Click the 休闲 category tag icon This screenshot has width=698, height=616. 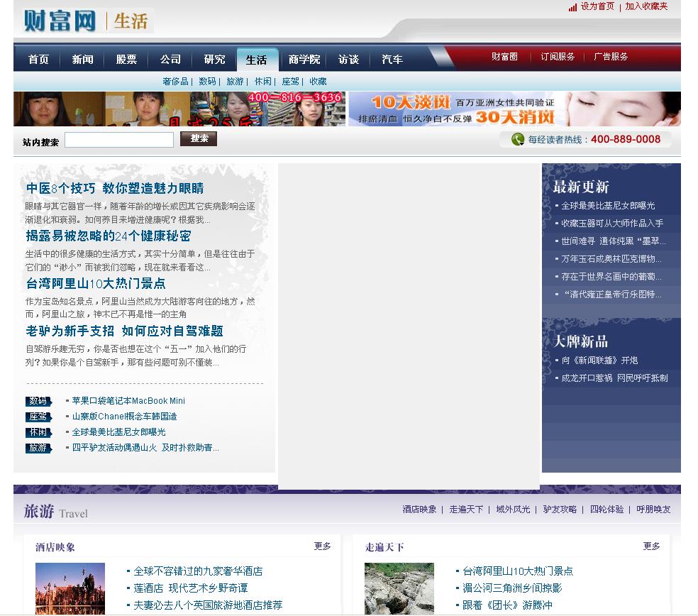pyautogui.click(x=39, y=432)
